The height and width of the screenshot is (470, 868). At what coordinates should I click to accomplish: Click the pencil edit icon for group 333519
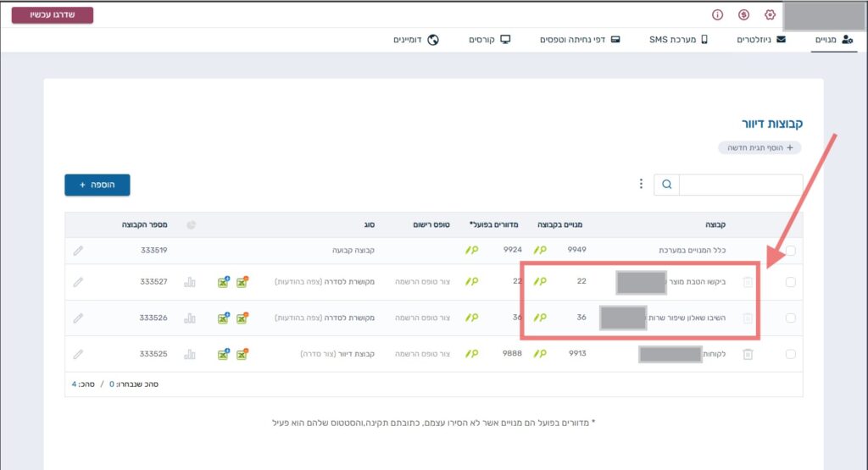[x=78, y=251]
